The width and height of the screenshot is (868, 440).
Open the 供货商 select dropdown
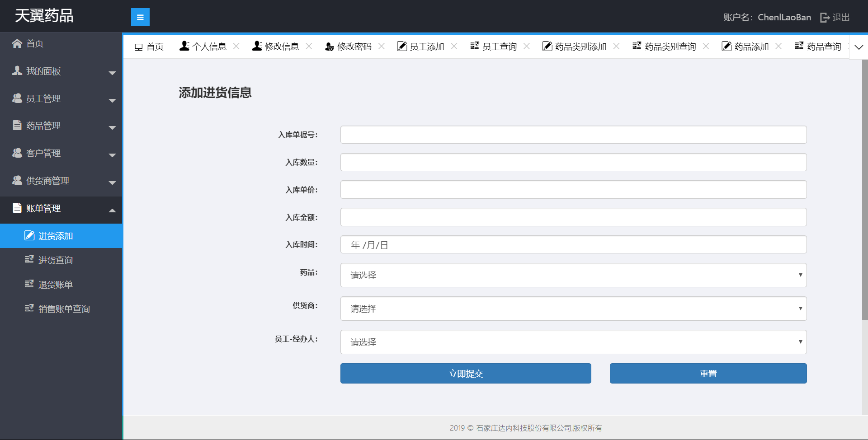click(x=573, y=309)
